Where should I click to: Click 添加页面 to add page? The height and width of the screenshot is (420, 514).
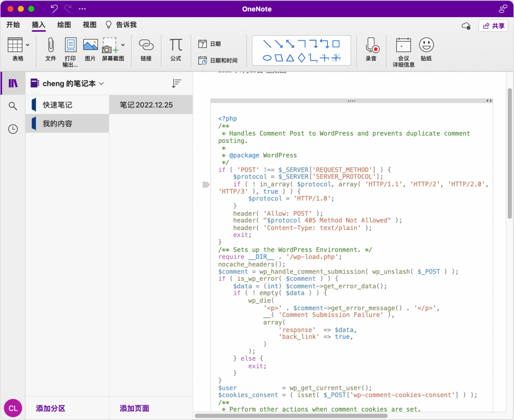pos(134,408)
